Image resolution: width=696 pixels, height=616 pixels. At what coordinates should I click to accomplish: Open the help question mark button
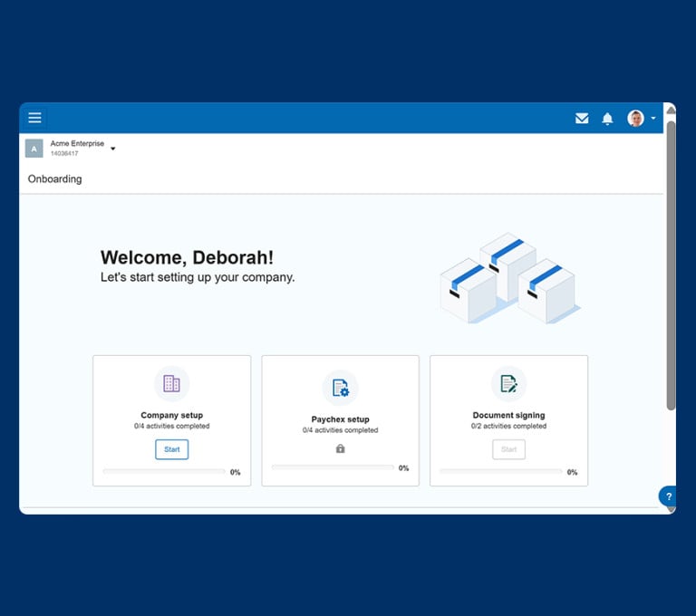[668, 496]
